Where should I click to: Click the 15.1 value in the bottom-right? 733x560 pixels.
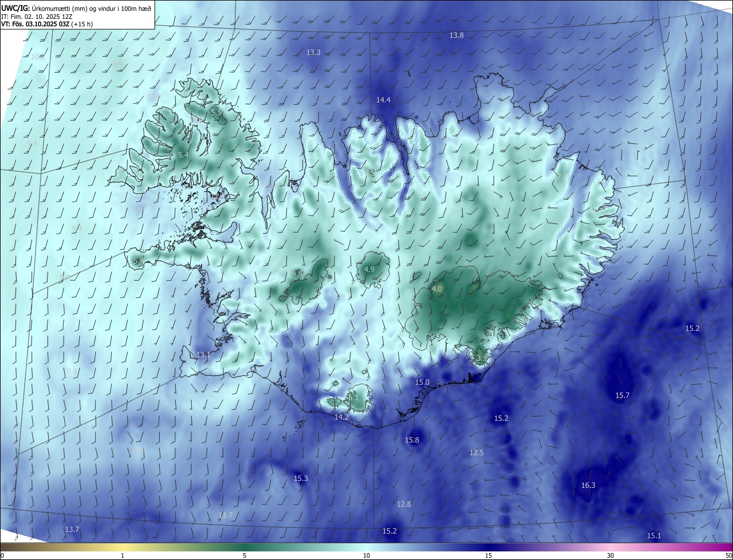click(654, 536)
